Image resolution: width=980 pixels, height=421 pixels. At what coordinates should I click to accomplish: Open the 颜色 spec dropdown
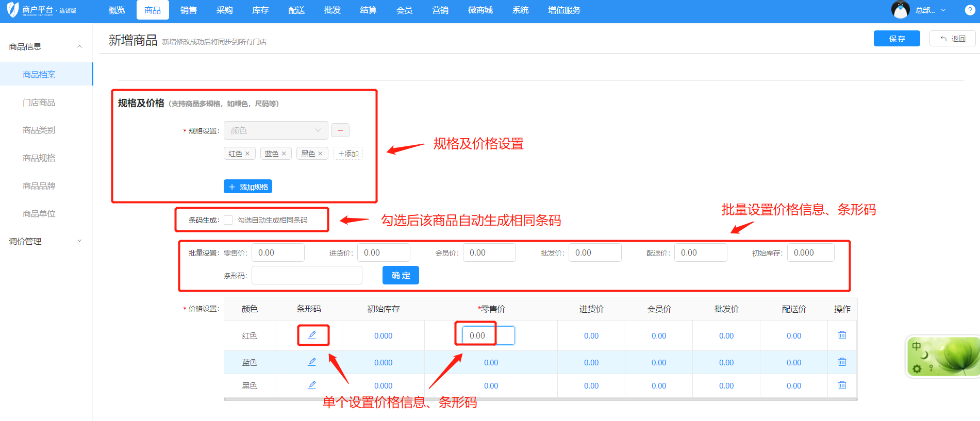click(x=276, y=130)
